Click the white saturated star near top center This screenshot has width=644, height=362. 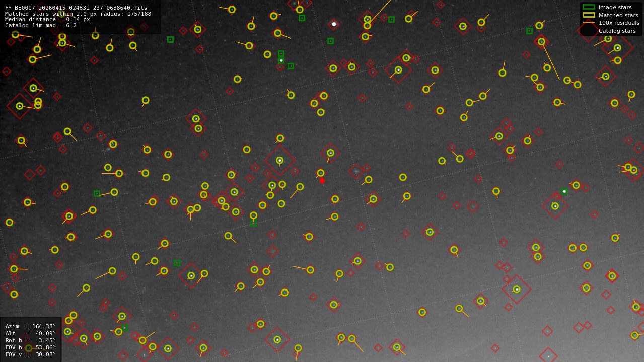tap(334, 24)
